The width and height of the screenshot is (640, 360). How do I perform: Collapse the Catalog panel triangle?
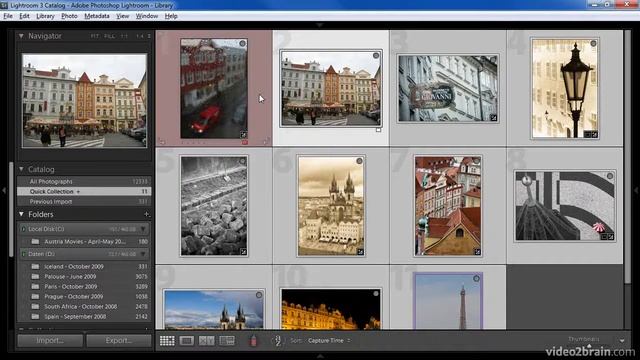pos(21,169)
